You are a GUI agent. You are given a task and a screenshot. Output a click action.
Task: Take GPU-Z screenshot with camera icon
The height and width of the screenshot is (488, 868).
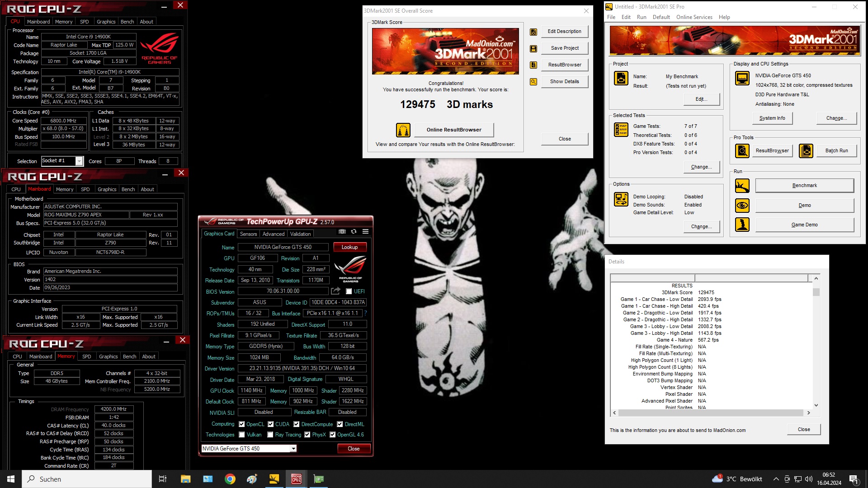pyautogui.click(x=342, y=231)
